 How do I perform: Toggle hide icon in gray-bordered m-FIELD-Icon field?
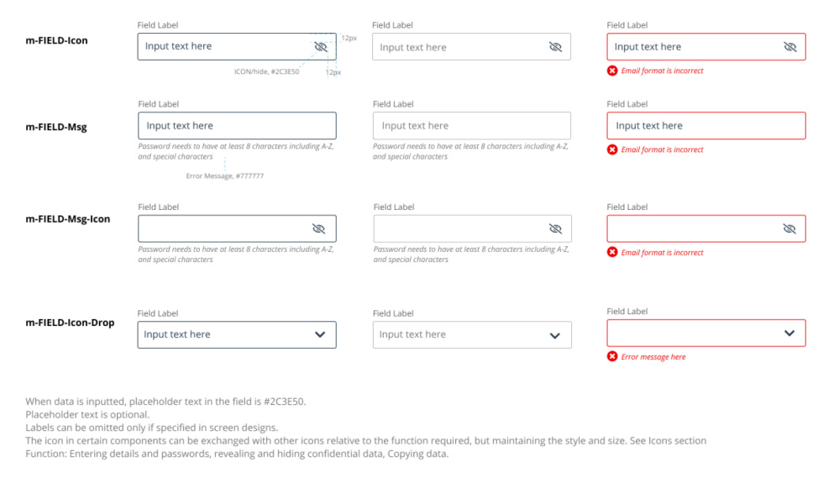pos(555,46)
